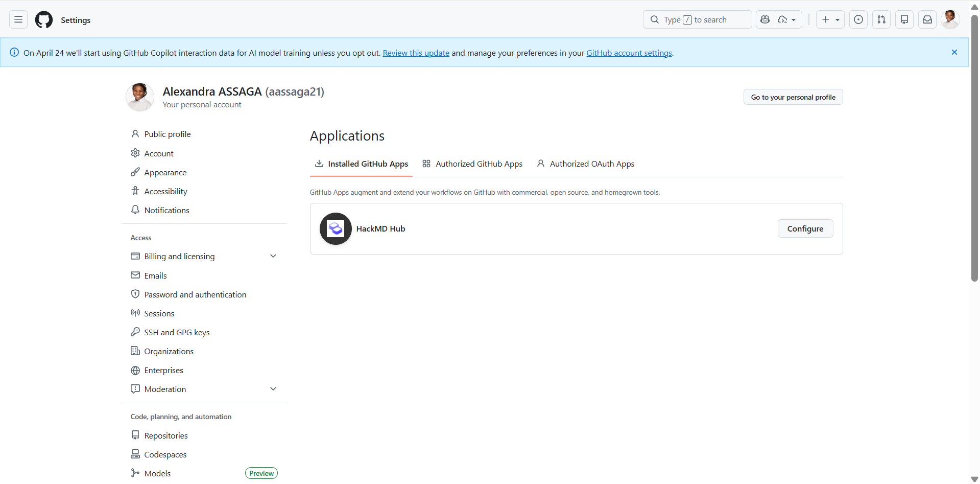Click the Organizations building icon
The height and width of the screenshot is (484, 980).
[x=135, y=351]
